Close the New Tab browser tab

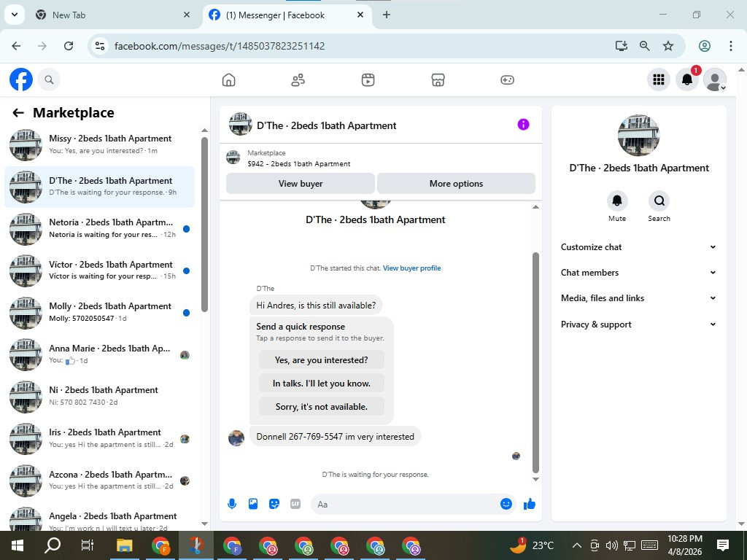tap(187, 15)
